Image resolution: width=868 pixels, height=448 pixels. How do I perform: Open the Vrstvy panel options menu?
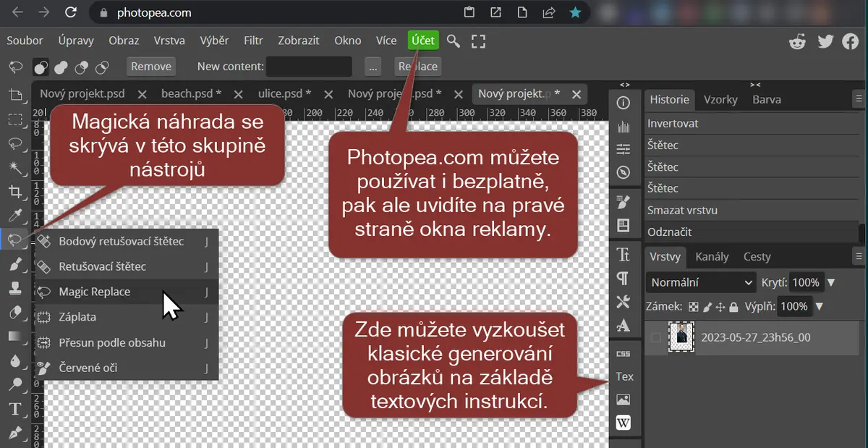point(859,256)
